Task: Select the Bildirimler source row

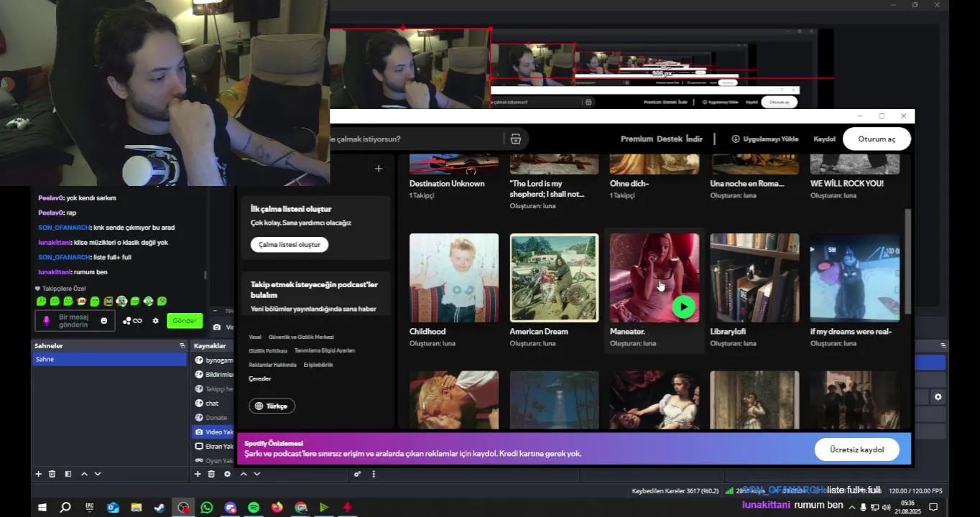Action: [x=213, y=375]
